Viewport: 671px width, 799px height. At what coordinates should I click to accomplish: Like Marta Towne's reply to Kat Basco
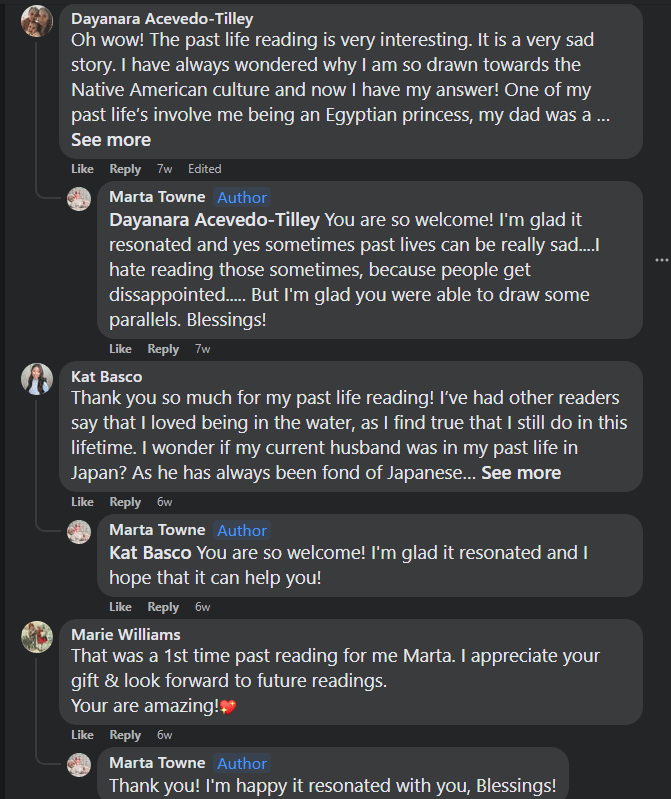(x=120, y=607)
